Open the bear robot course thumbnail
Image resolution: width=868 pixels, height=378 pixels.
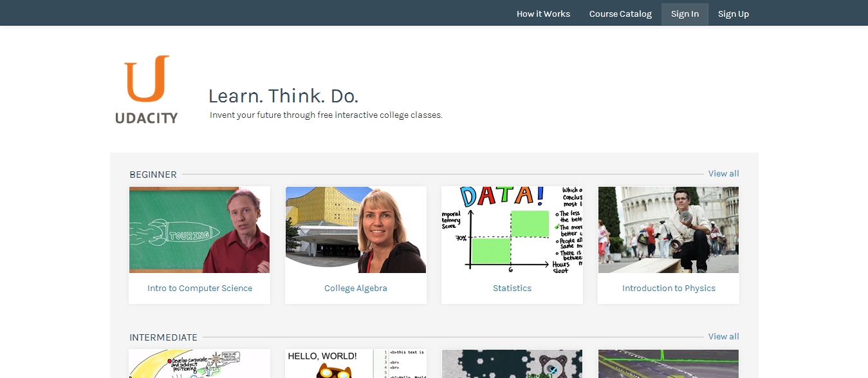[x=512, y=364]
